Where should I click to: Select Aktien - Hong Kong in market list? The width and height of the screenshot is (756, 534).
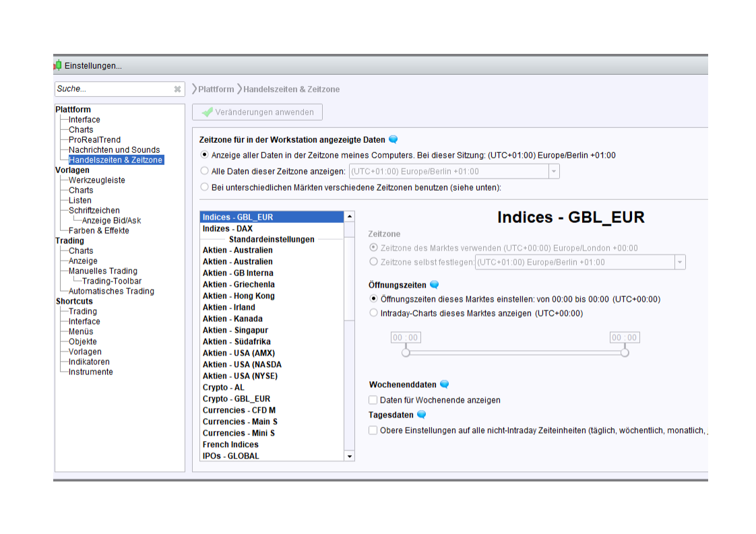[x=272, y=296]
